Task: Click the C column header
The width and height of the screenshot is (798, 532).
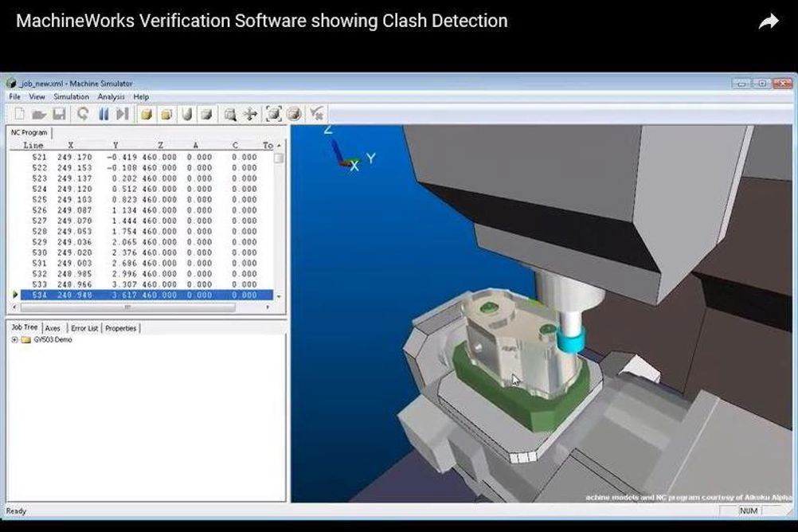Action: pos(235,146)
